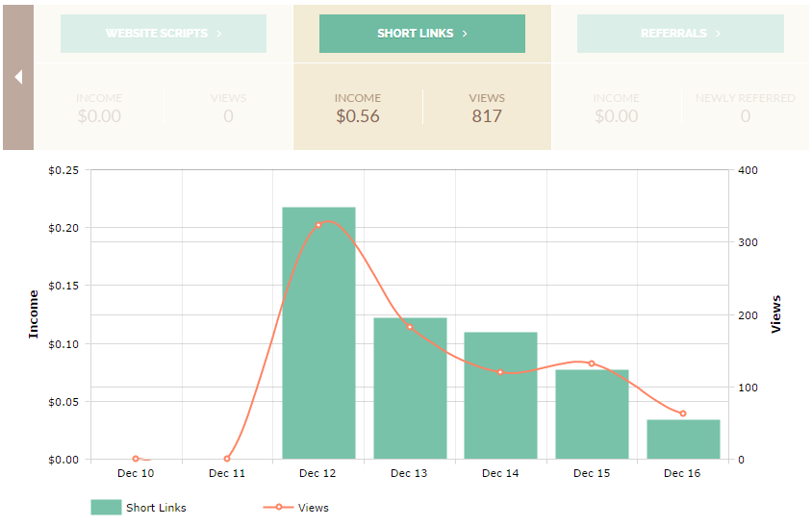This screenshot has height=526, width=812.
Task: Click the Website Scripts income value
Action: pyautogui.click(x=99, y=116)
